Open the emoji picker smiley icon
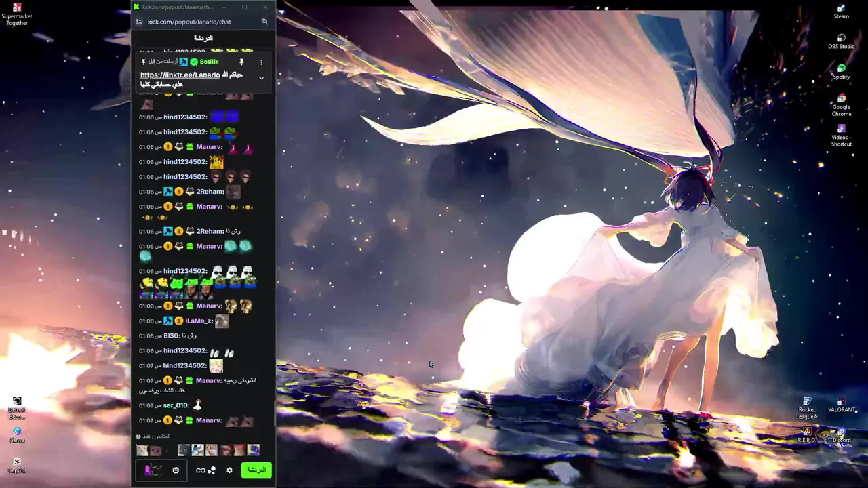The height and width of the screenshot is (488, 868). (176, 470)
